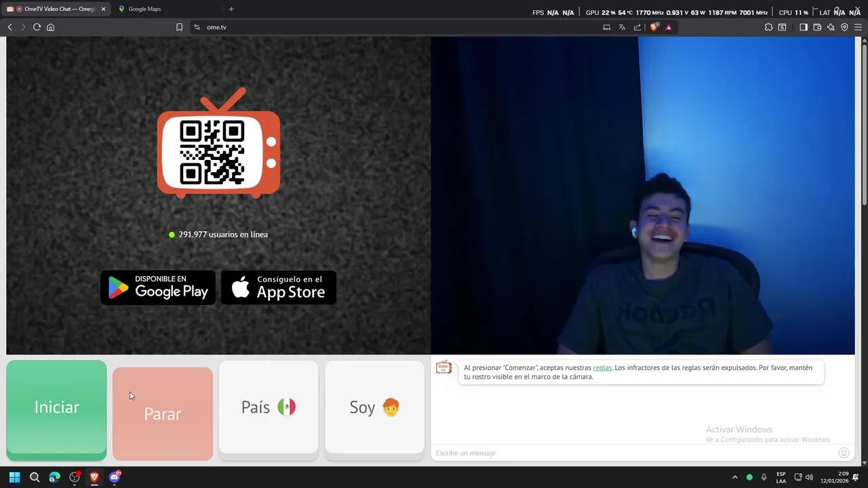
Task: Switch to the OmeTV Video Chat tab
Action: pyautogui.click(x=54, y=9)
